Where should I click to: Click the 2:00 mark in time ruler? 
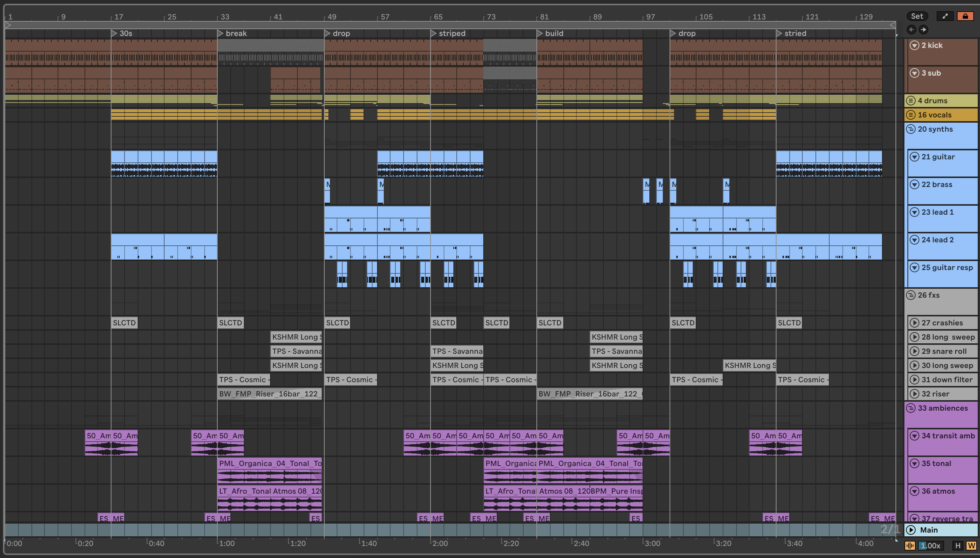440,543
